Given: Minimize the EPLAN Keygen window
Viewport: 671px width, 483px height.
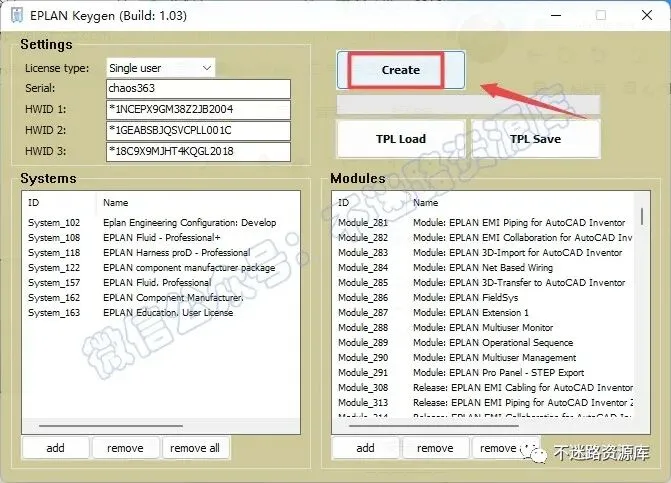Looking at the screenshot, I should click(556, 15).
